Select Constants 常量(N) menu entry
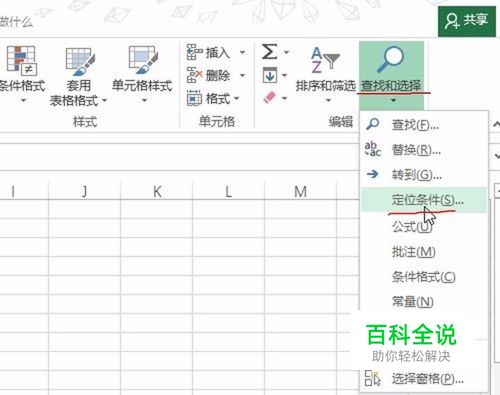This screenshot has width=500, height=395. pyautogui.click(x=424, y=302)
